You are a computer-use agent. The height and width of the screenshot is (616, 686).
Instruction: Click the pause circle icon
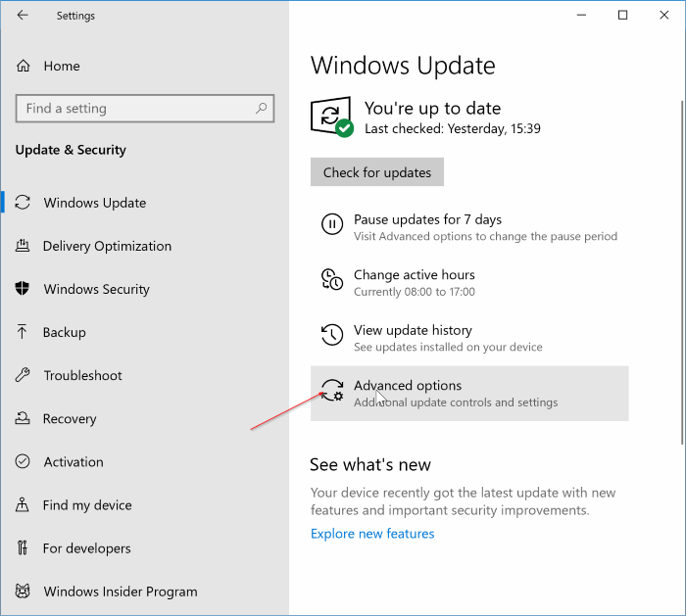(332, 224)
